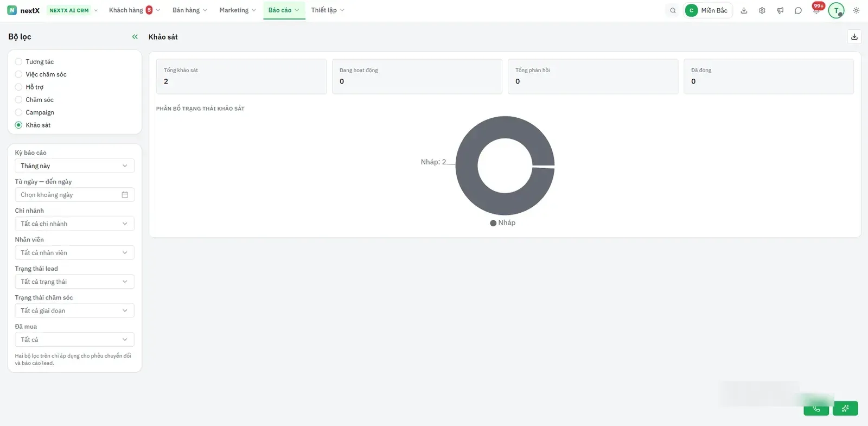Switch the Miền Bắc region selector
Screen dimensions: 868x426
click(x=708, y=10)
